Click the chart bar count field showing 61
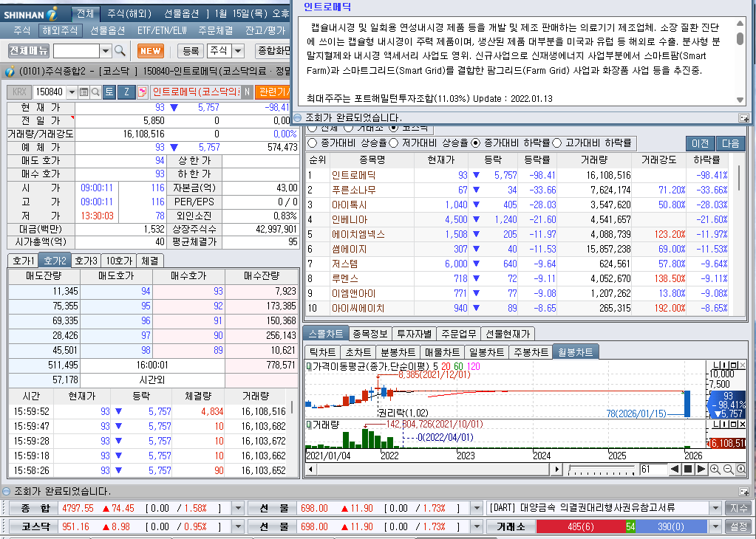Image resolution: width=756 pixels, height=539 pixels. pyautogui.click(x=653, y=469)
